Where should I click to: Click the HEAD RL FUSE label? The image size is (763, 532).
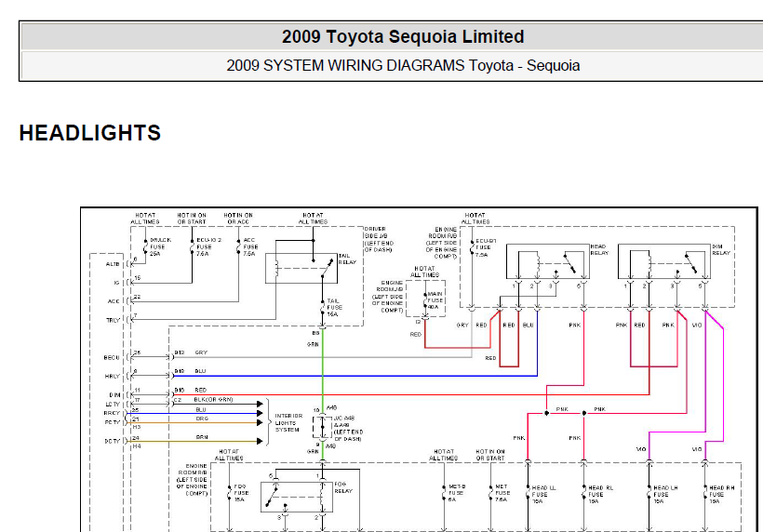[x=600, y=494]
